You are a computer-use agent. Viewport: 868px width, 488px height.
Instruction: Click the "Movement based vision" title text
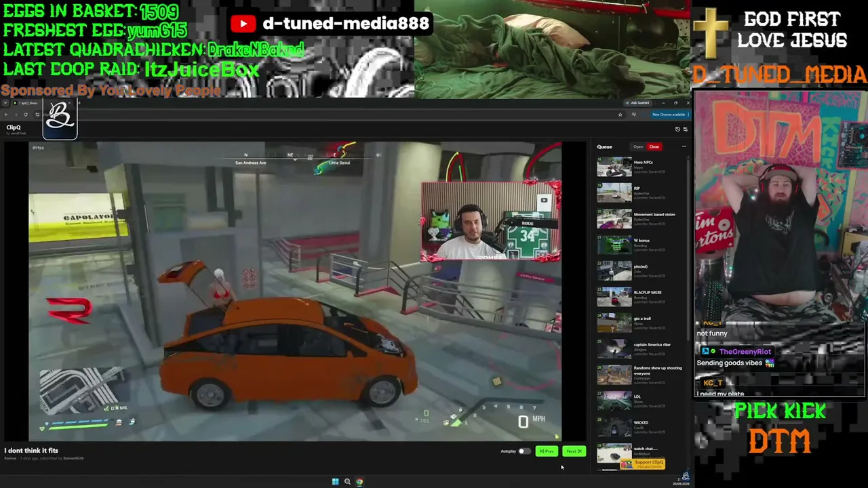pos(654,215)
